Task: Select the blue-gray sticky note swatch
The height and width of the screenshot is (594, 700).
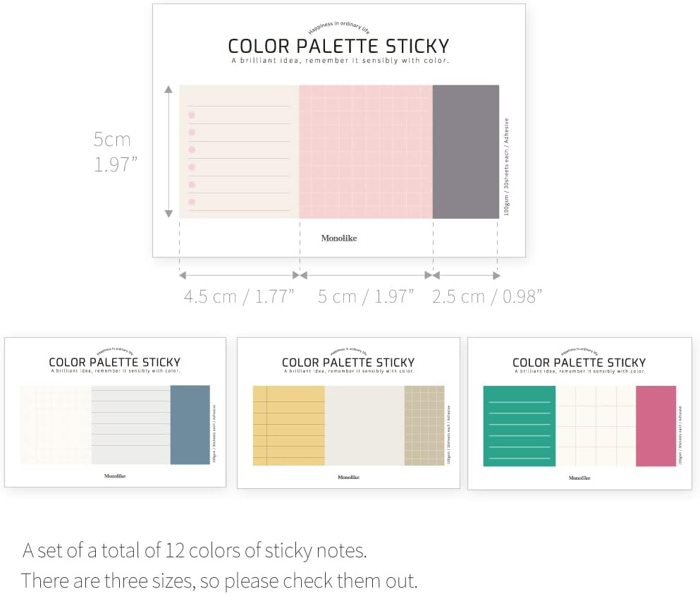Action: [x=190, y=425]
